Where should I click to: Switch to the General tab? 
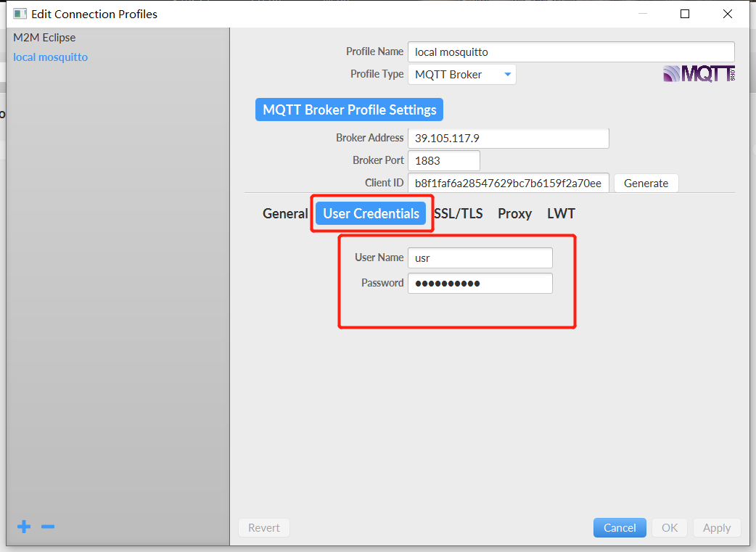285,213
